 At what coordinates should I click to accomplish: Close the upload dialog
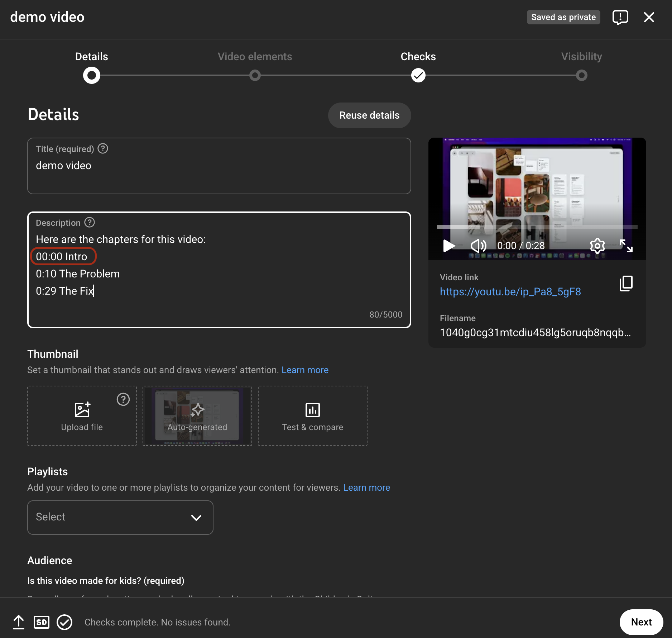pyautogui.click(x=649, y=17)
